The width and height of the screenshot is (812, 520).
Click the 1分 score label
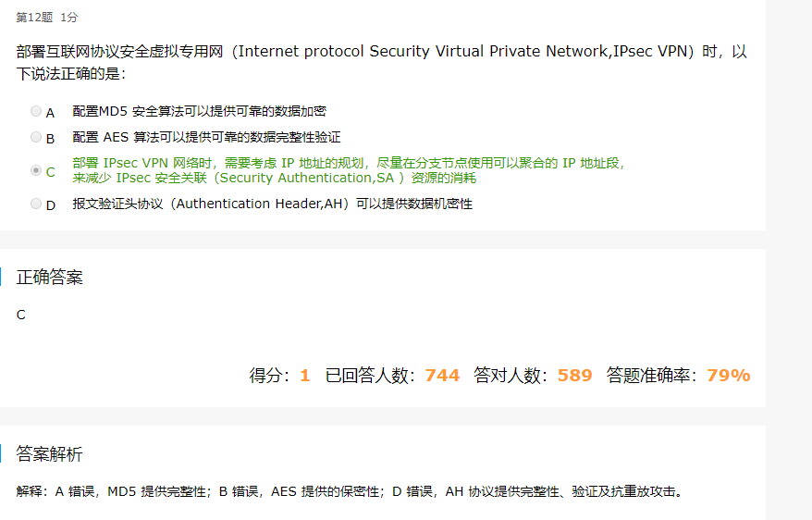click(68, 18)
